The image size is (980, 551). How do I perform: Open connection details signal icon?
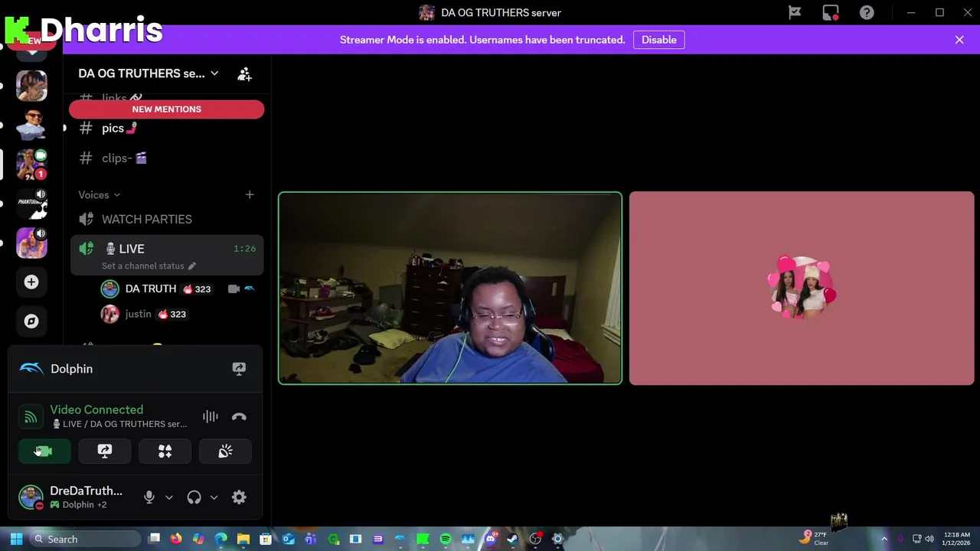(x=30, y=417)
